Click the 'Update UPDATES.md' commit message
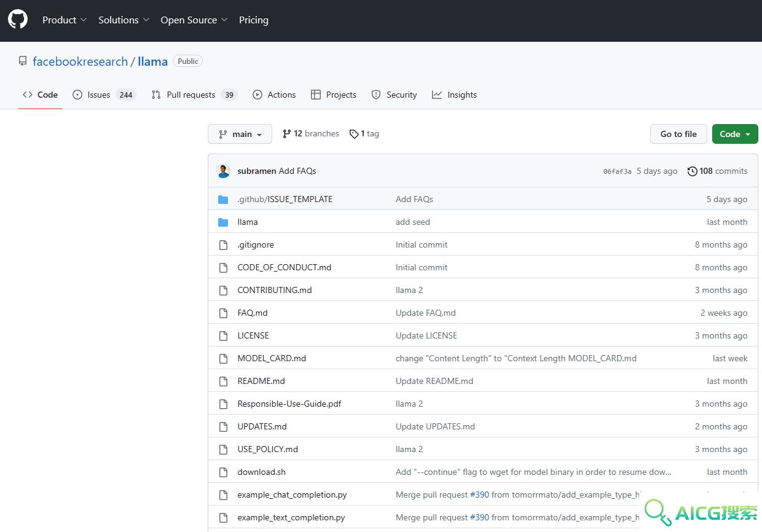The image size is (762, 532). [x=435, y=427]
